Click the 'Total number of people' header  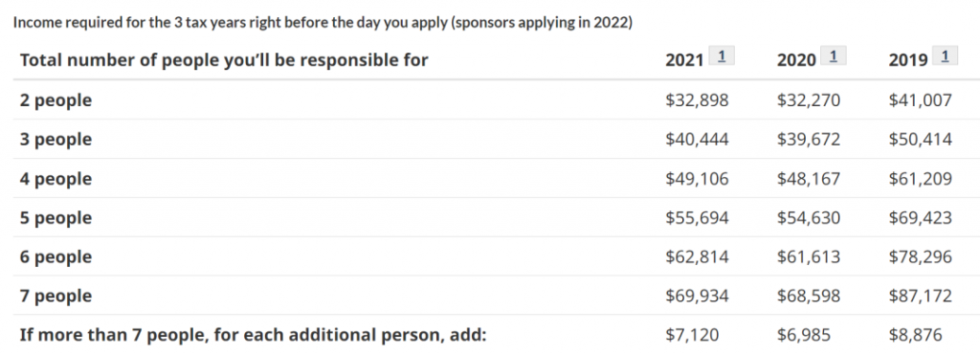coord(224,60)
